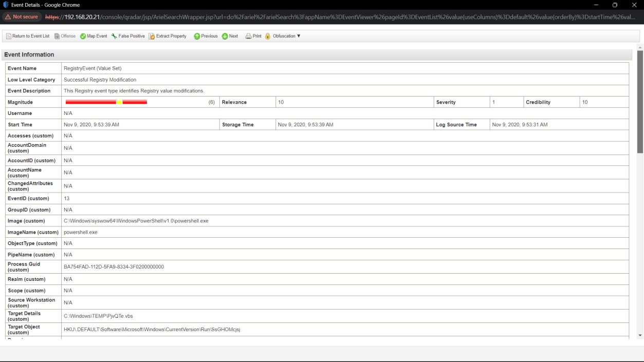The image size is (644, 362).
Task: Select the green Map Event icon
Action: click(83, 36)
